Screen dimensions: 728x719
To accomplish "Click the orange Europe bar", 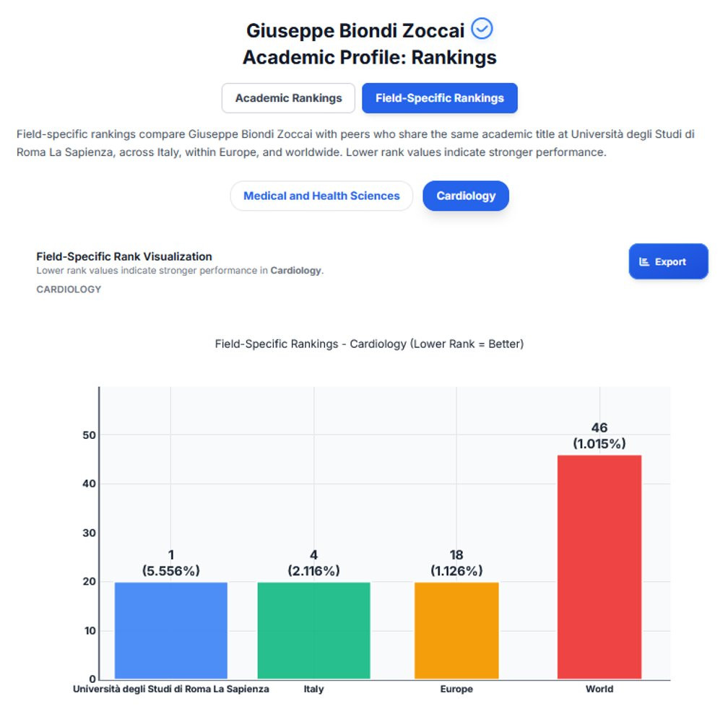I will click(x=456, y=630).
